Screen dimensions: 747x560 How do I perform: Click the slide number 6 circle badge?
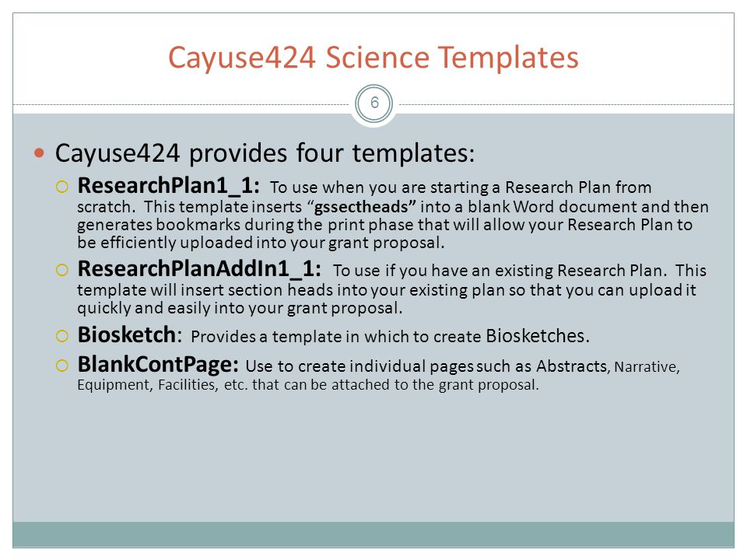tap(374, 103)
